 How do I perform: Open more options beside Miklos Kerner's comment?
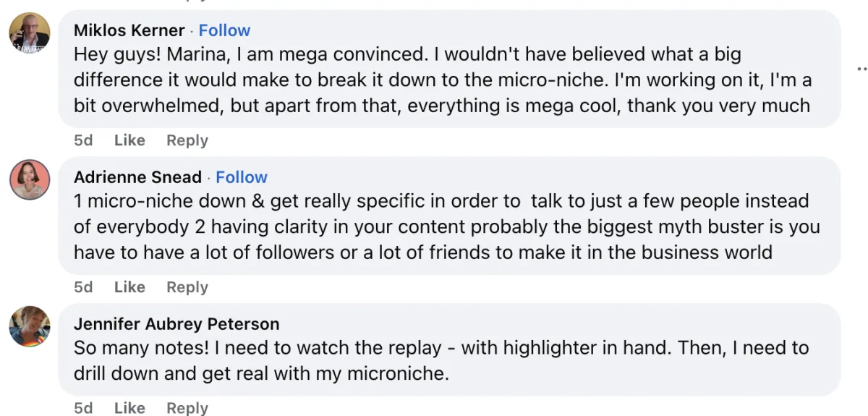click(861, 69)
